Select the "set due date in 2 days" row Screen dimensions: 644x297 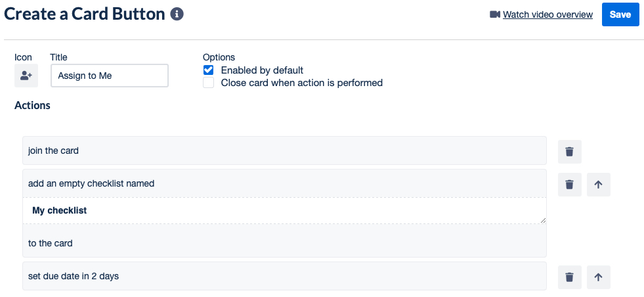click(284, 276)
